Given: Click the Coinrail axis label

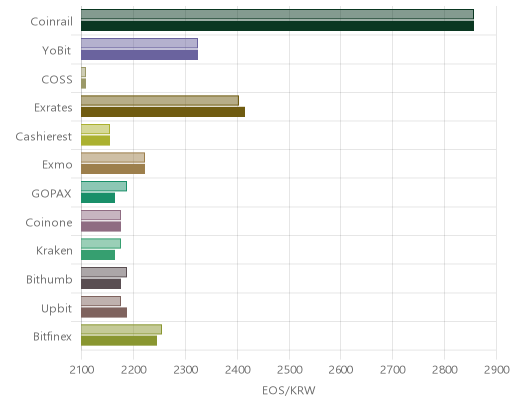Looking at the screenshot, I should (51, 21).
